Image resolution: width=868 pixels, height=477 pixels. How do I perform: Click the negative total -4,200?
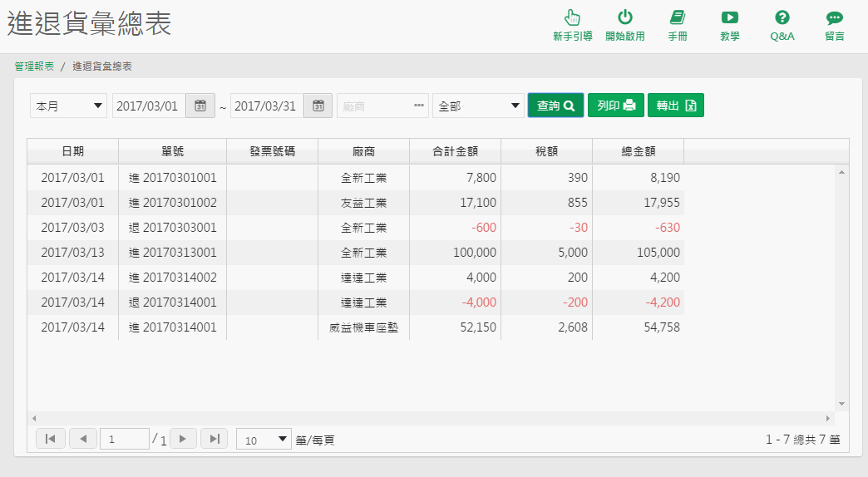tap(663, 302)
